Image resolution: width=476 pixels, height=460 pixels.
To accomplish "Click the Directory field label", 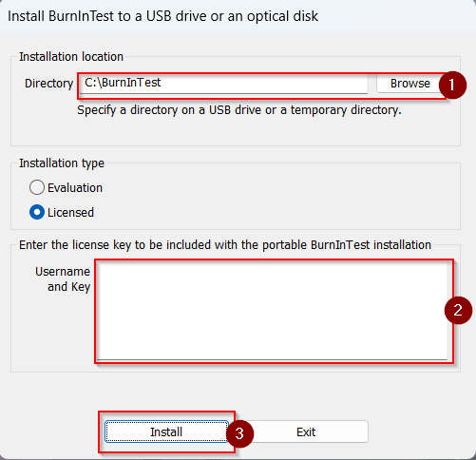I will (x=49, y=84).
